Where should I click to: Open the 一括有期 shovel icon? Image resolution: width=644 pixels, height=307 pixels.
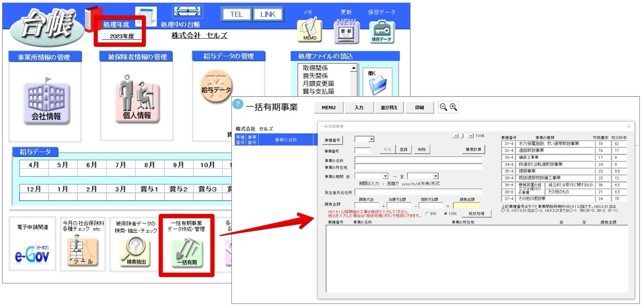(186, 253)
